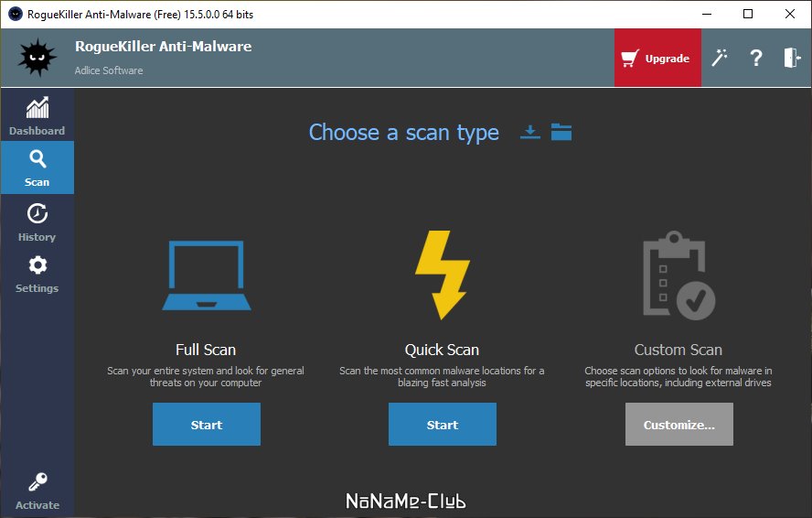Screen dimensions: 812x518
Task: Click the Quick Scan lightning bolt icon
Action: tap(443, 275)
